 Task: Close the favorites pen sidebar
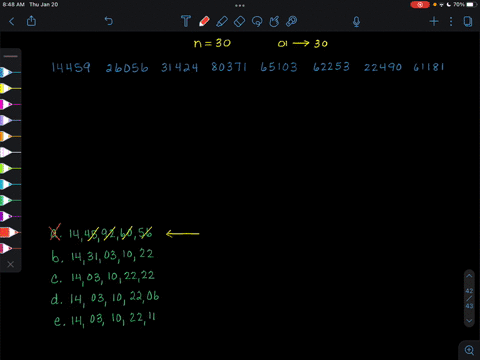click(11, 264)
